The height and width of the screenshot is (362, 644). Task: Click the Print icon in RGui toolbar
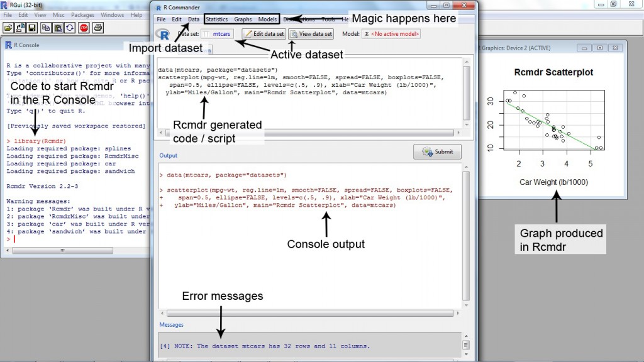click(97, 28)
